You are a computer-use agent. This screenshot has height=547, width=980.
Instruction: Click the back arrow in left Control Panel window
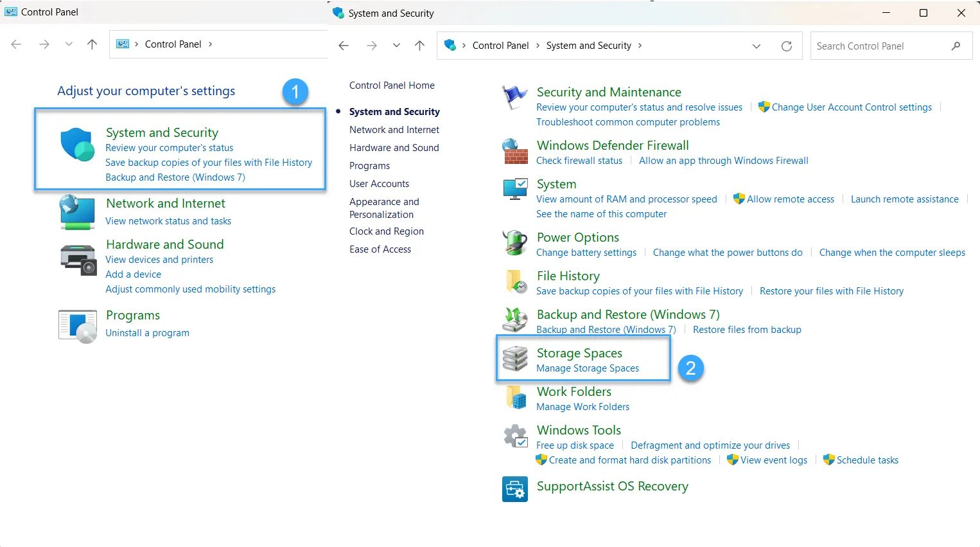pyautogui.click(x=17, y=44)
